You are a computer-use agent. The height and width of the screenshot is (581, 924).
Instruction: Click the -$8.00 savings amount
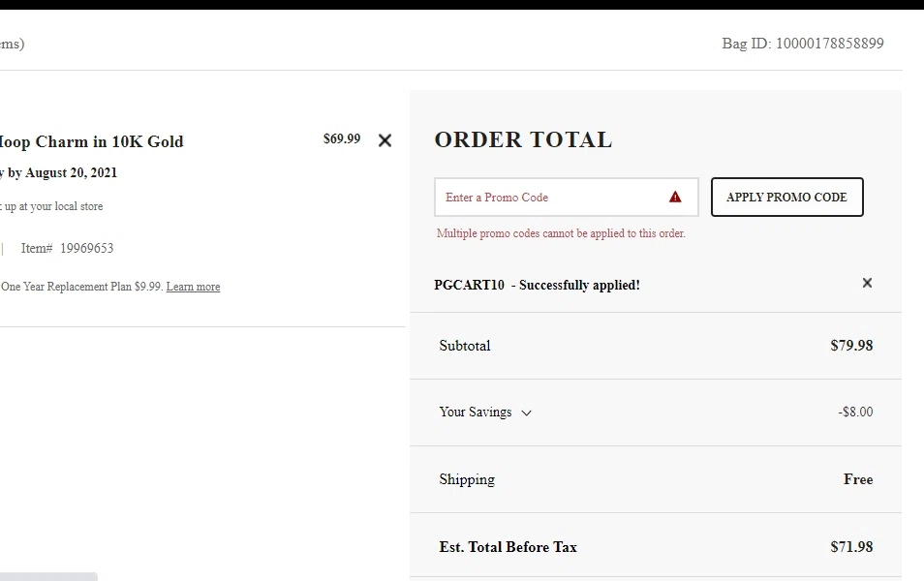pos(855,412)
